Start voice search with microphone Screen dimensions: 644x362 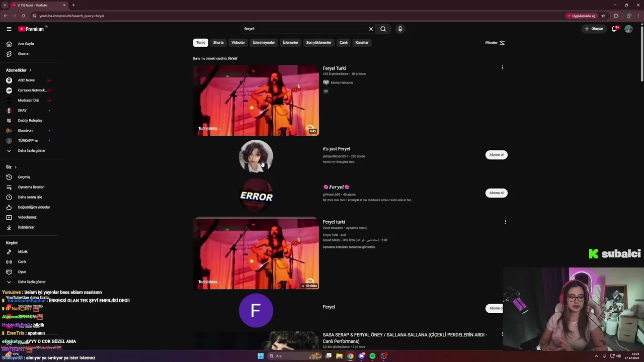(400, 29)
